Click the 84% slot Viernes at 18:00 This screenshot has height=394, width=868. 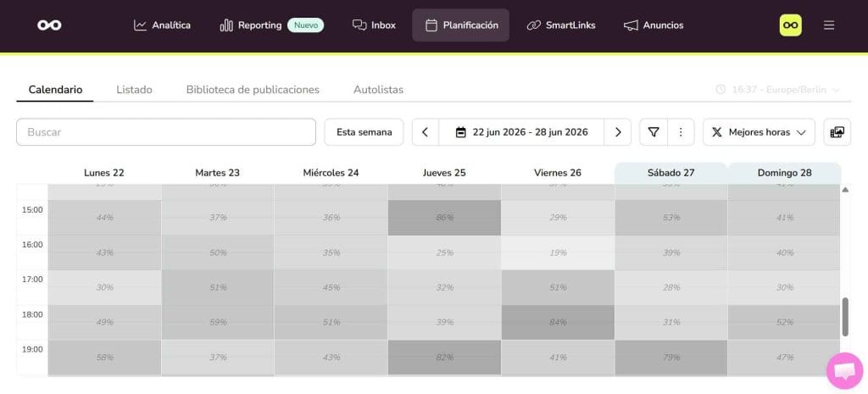tap(558, 322)
